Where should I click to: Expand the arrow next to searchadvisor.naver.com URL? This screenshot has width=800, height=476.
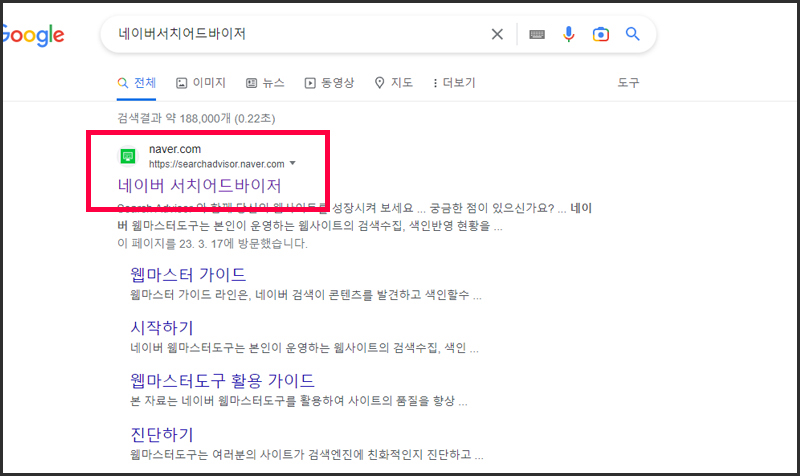pos(293,163)
